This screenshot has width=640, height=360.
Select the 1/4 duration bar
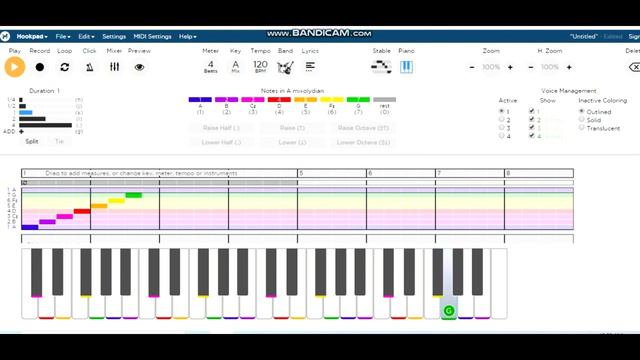pyautogui.click(x=21, y=100)
